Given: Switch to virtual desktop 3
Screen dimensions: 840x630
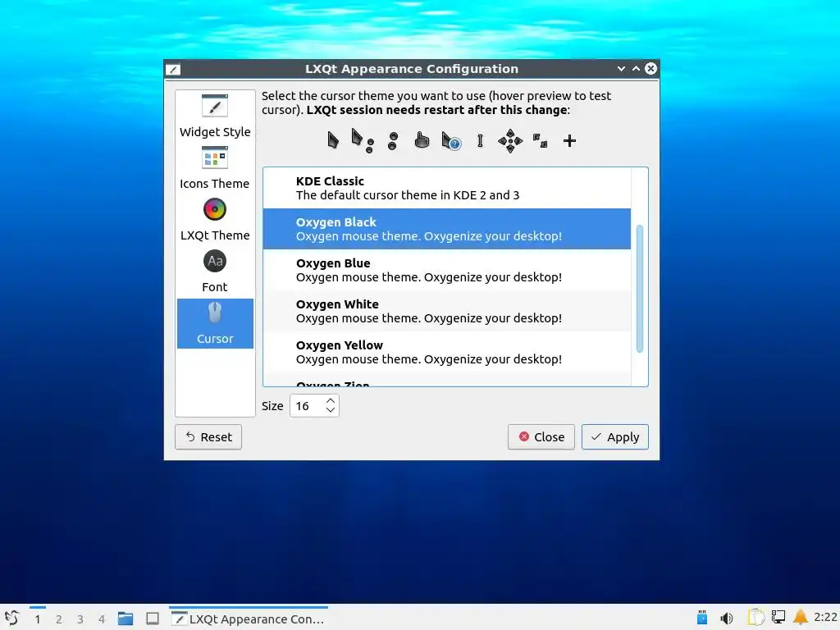Looking at the screenshot, I should [80, 619].
